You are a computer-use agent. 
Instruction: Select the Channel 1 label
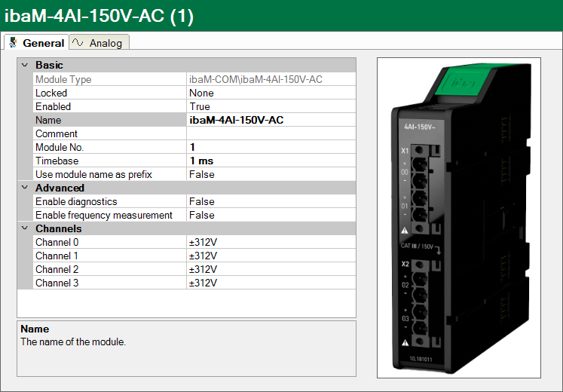coord(57,256)
